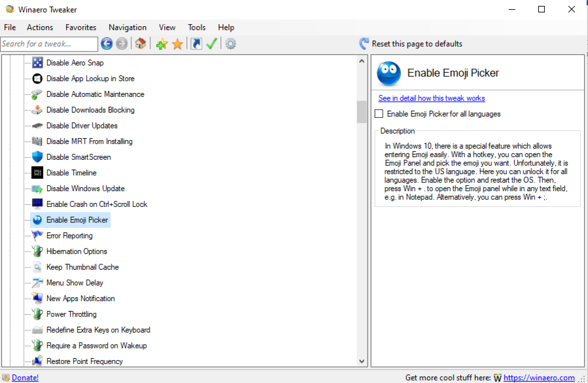Click the Donate! link
This screenshot has height=383, width=588.
pos(25,377)
